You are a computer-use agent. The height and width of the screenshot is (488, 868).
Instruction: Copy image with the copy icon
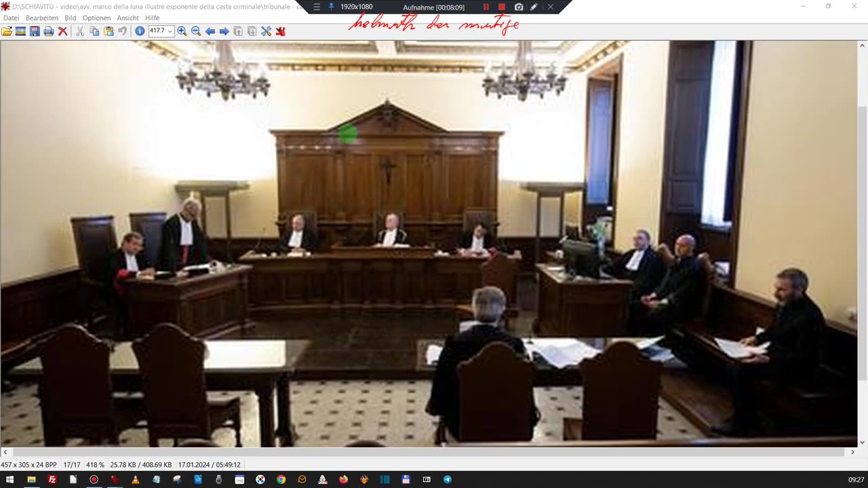94,31
